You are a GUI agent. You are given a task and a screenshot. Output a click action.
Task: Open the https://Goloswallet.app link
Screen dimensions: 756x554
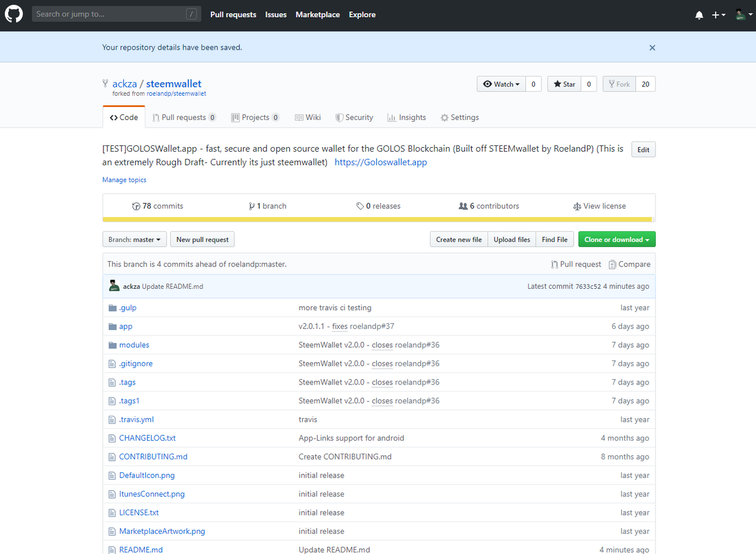380,162
